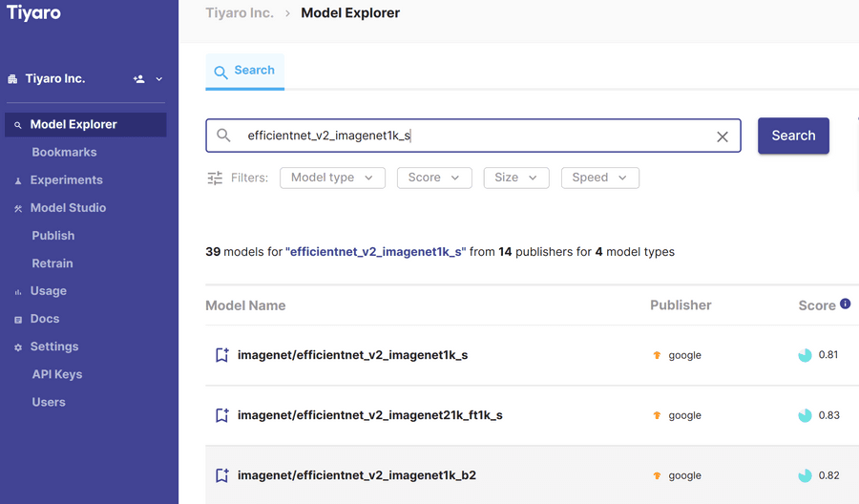Image resolution: width=859 pixels, height=504 pixels.
Task: Click the magnifier icon in the Search tab
Action: click(x=220, y=73)
